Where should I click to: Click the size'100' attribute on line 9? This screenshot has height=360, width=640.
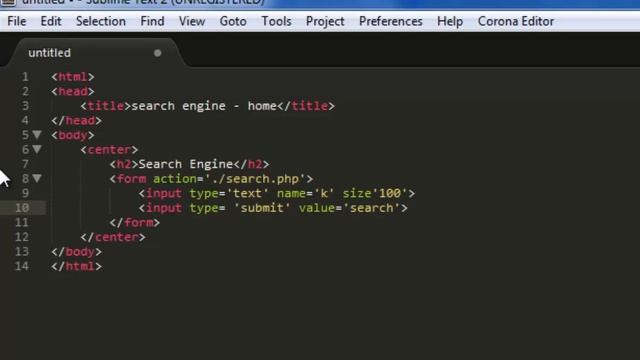coord(375,193)
